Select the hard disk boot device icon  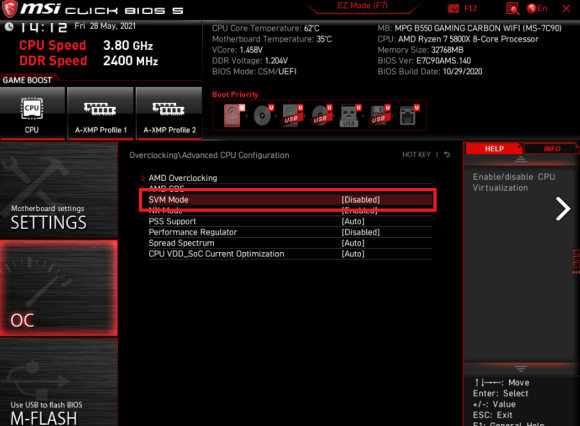tap(234, 115)
